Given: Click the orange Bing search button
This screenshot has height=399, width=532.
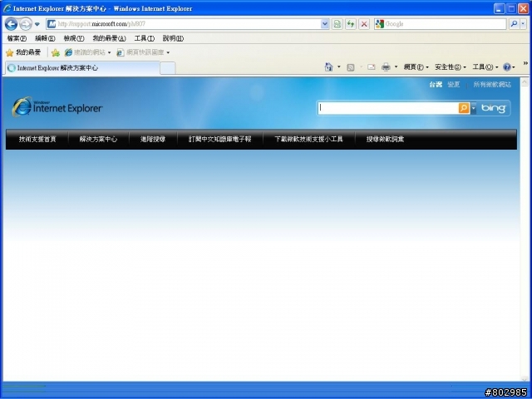Looking at the screenshot, I should pos(464,108).
